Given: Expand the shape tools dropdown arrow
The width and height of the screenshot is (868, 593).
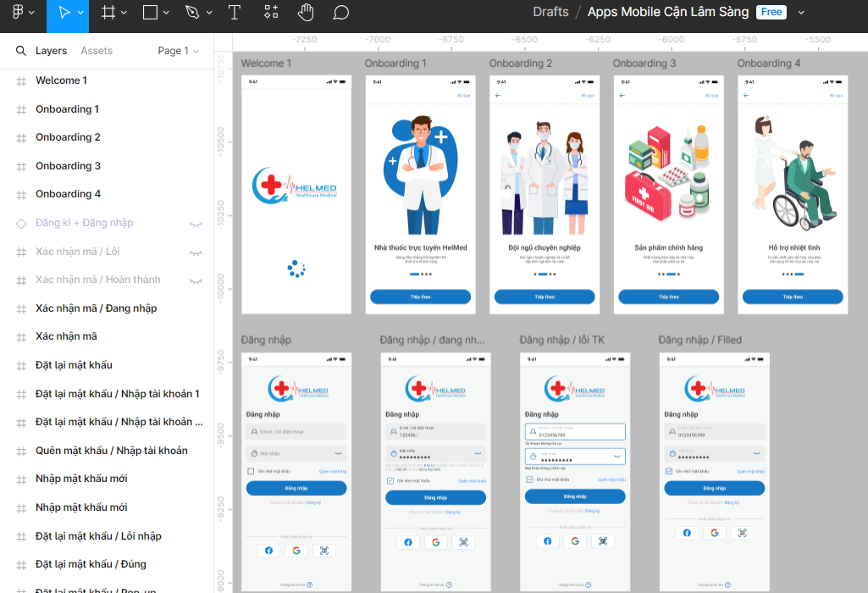Looking at the screenshot, I should [166, 13].
